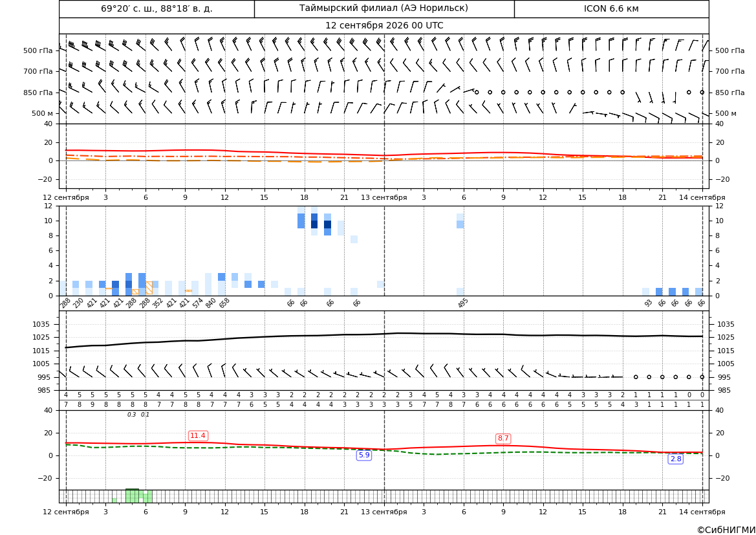Screen dimensions: 756x535
Task: Click the cloud base value 840 label
Action: pyautogui.click(x=211, y=303)
